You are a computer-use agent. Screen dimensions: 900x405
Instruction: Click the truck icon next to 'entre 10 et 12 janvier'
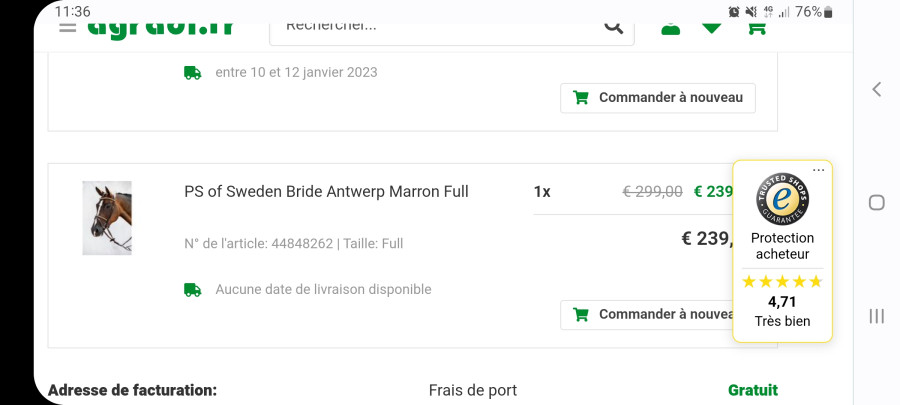click(193, 73)
